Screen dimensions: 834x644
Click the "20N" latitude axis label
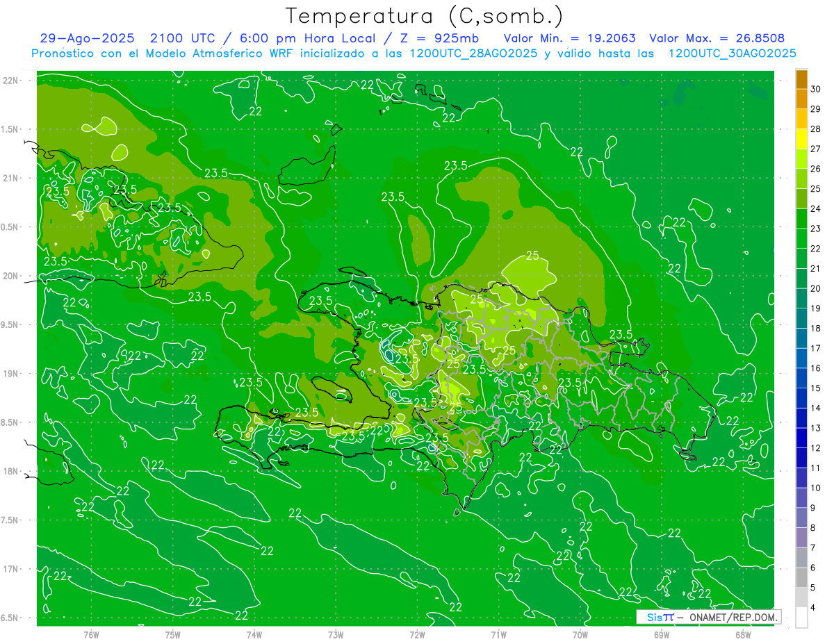click(x=10, y=276)
